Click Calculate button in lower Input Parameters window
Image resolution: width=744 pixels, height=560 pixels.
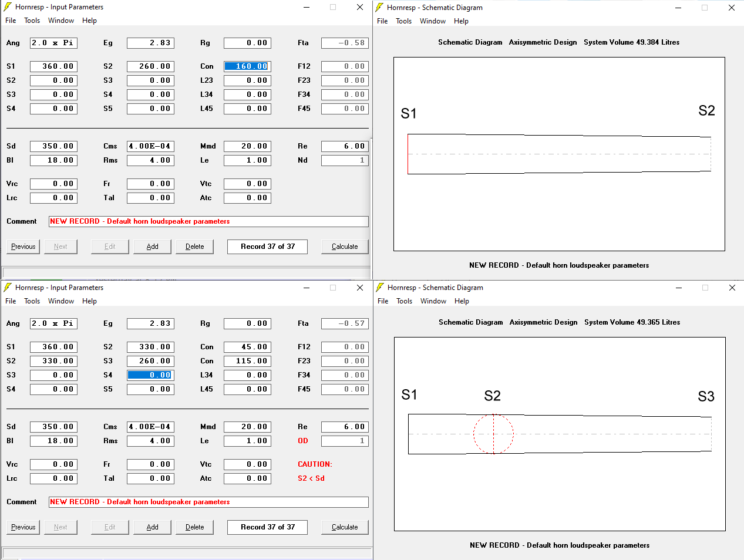[345, 527]
